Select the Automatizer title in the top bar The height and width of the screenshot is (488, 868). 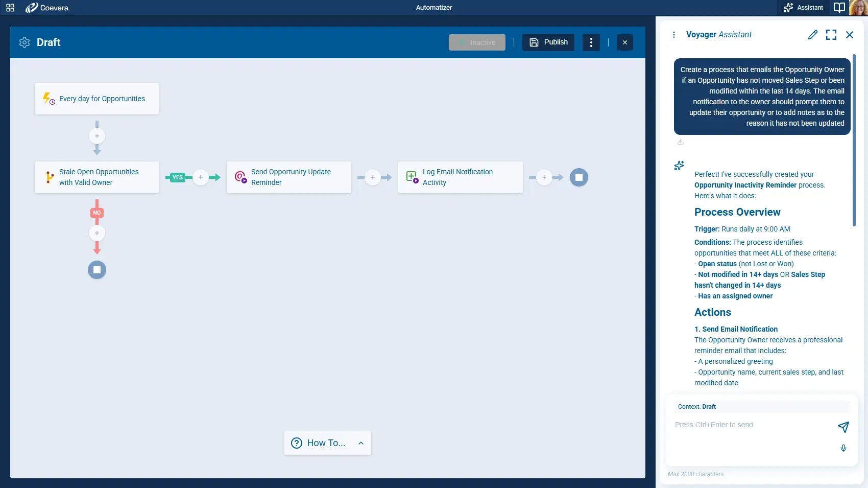click(433, 7)
